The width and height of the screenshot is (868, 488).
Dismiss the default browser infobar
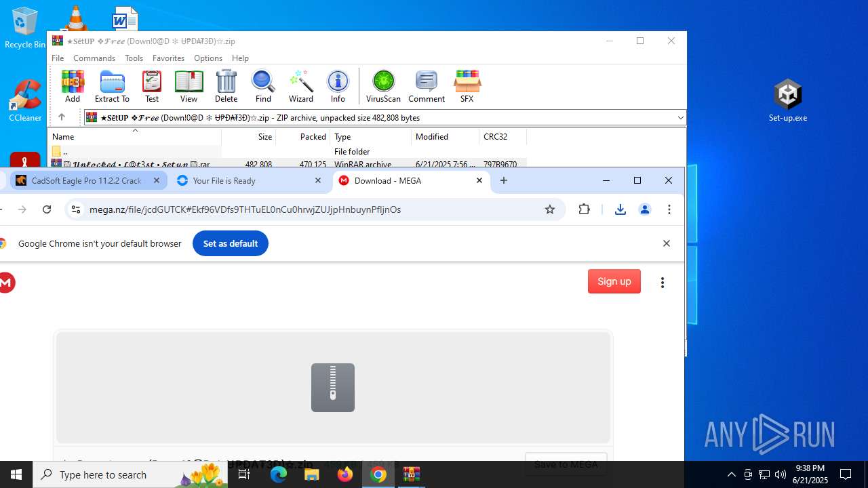pos(667,243)
